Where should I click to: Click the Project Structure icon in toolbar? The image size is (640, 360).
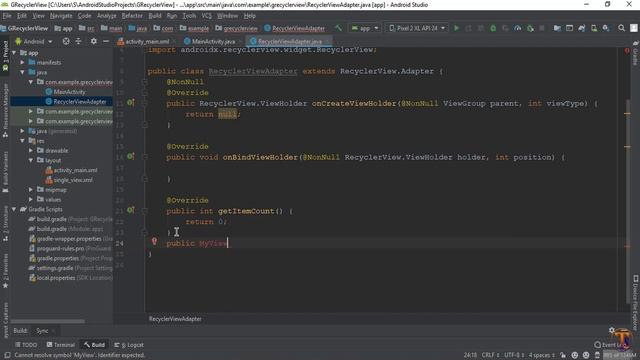click(557, 28)
